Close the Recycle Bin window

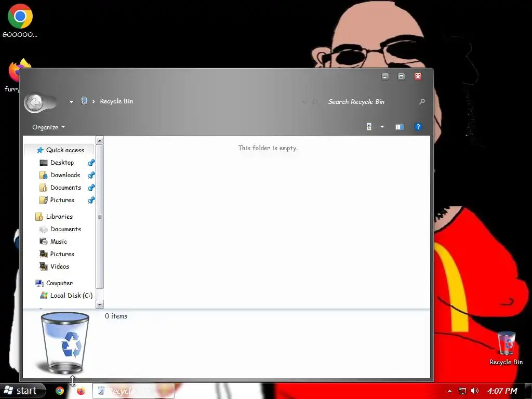point(418,77)
